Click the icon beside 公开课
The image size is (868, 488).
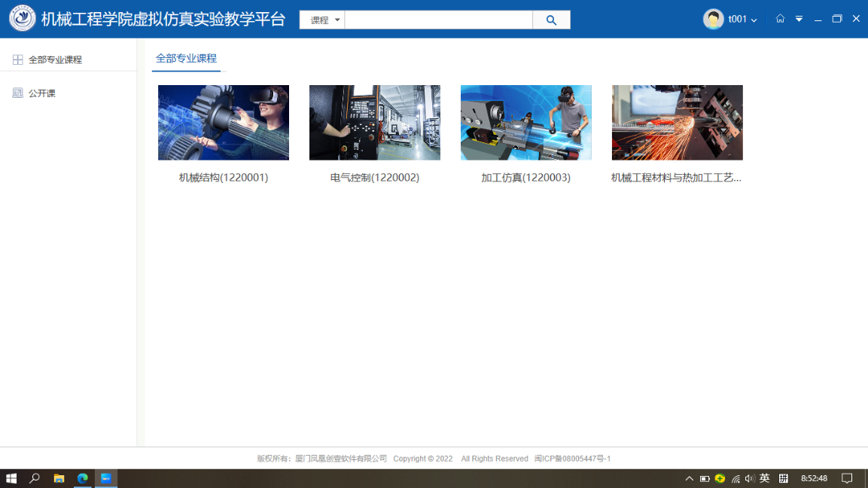click(18, 93)
